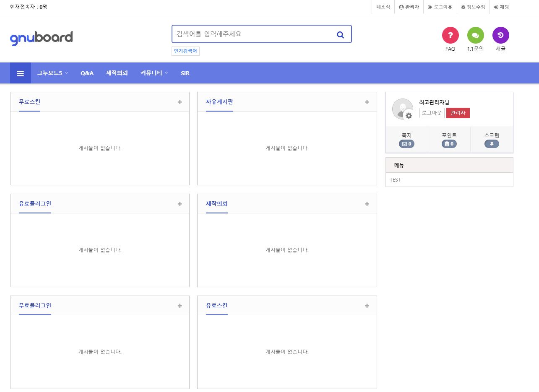Image resolution: width=539 pixels, height=392 pixels.
Task: Click the search magnifier icon
Action: (x=340, y=35)
